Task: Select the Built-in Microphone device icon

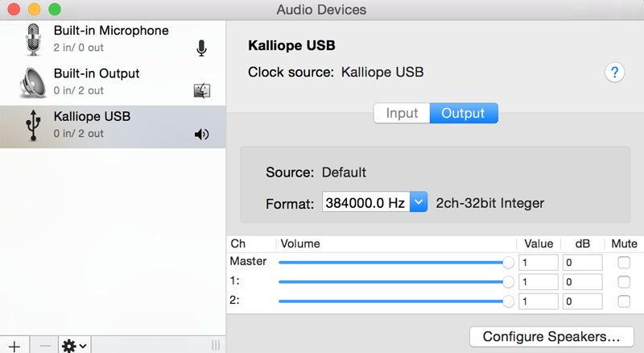Action: pyautogui.click(x=33, y=39)
